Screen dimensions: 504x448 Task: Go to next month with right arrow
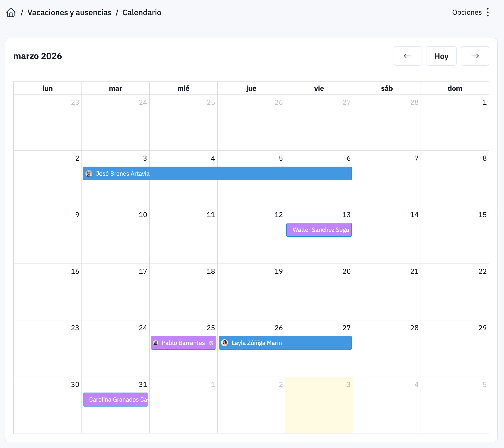[x=475, y=56]
